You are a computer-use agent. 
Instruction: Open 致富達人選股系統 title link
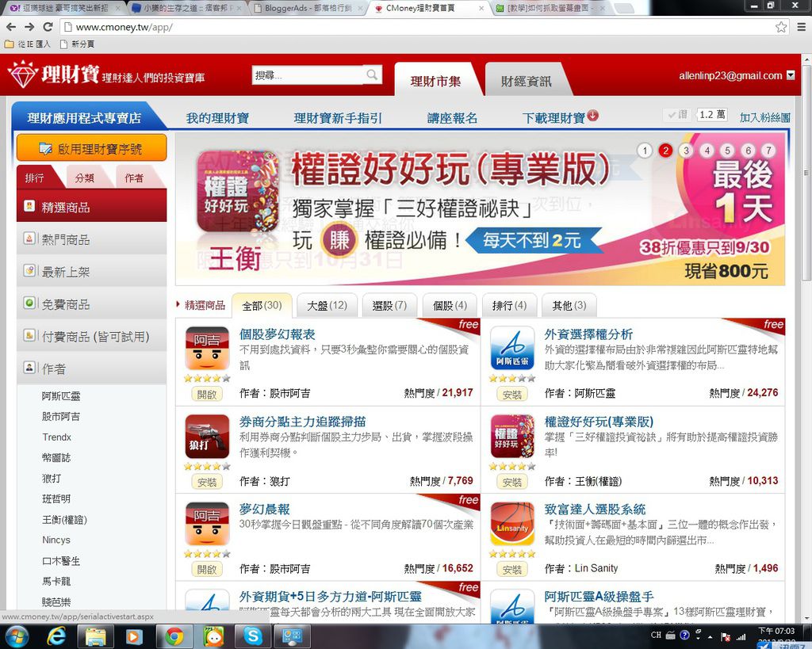[x=595, y=510]
